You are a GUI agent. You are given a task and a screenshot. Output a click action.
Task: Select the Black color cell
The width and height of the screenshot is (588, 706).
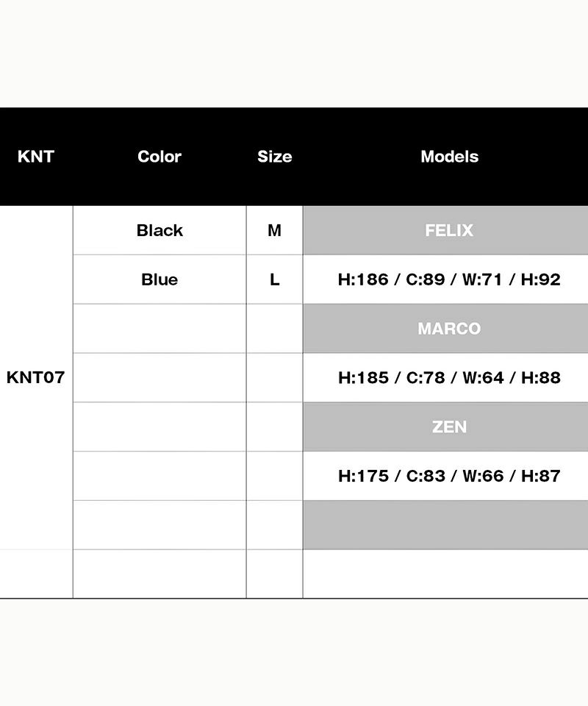coord(159,230)
